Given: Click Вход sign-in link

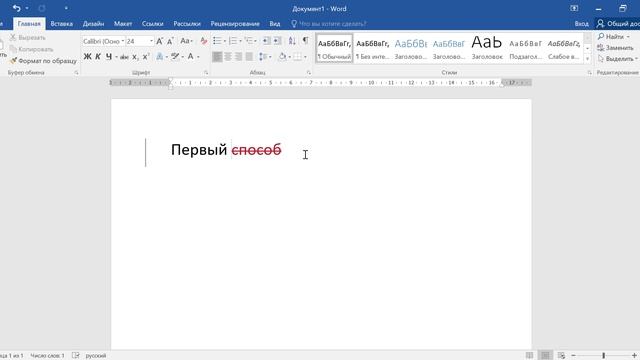Looking at the screenshot, I should click(582, 24).
